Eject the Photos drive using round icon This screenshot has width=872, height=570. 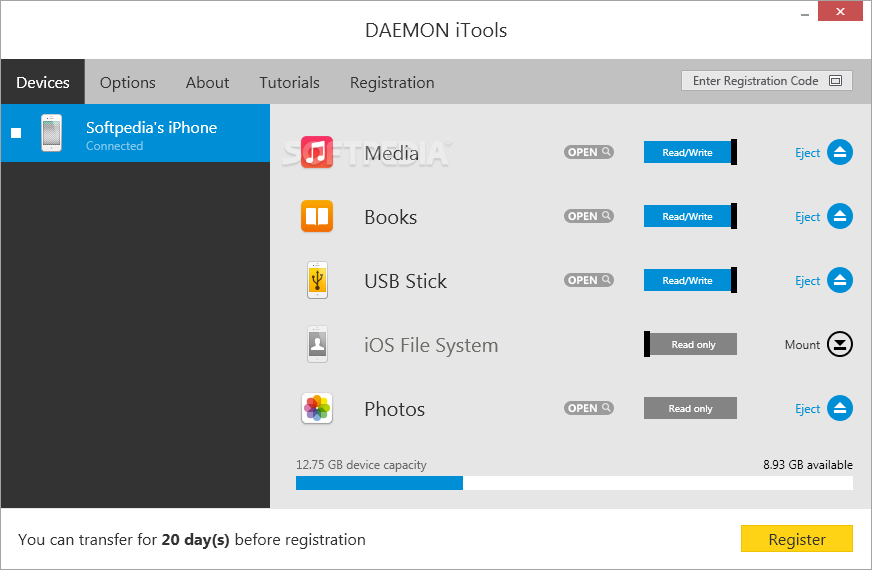pos(840,409)
